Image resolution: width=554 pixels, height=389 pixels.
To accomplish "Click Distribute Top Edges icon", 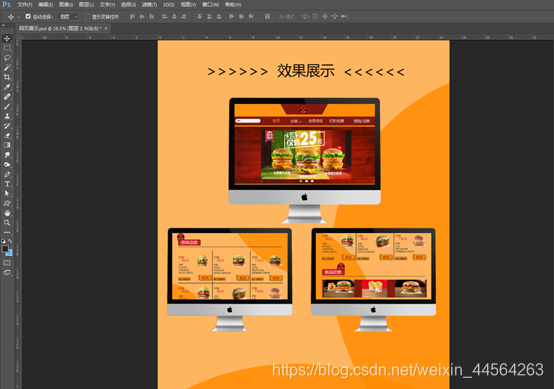I will 200,17.
